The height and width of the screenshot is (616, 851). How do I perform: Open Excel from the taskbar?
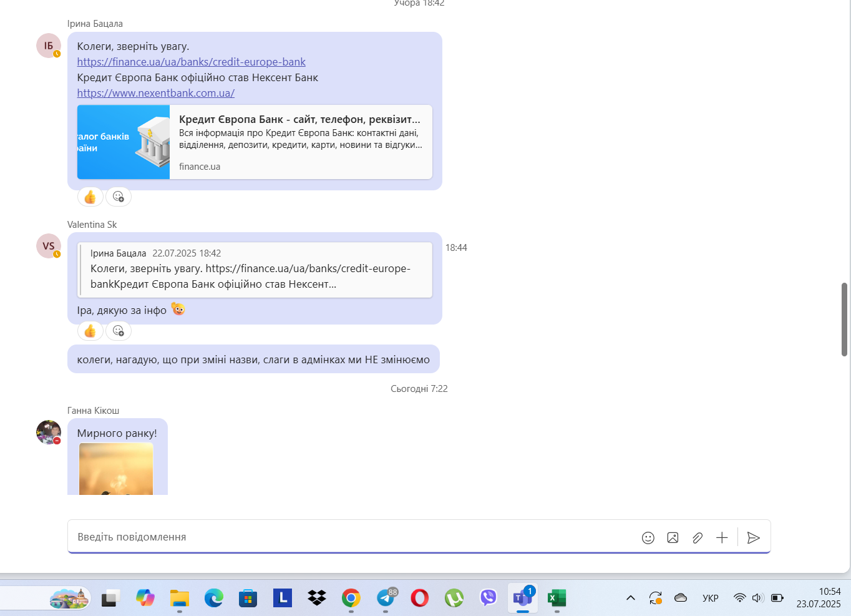click(x=557, y=599)
